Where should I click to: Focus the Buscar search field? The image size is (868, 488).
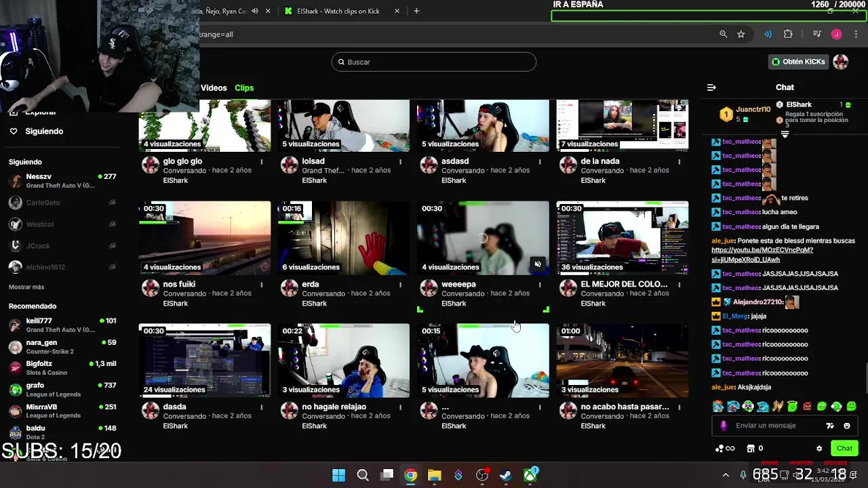click(x=434, y=62)
